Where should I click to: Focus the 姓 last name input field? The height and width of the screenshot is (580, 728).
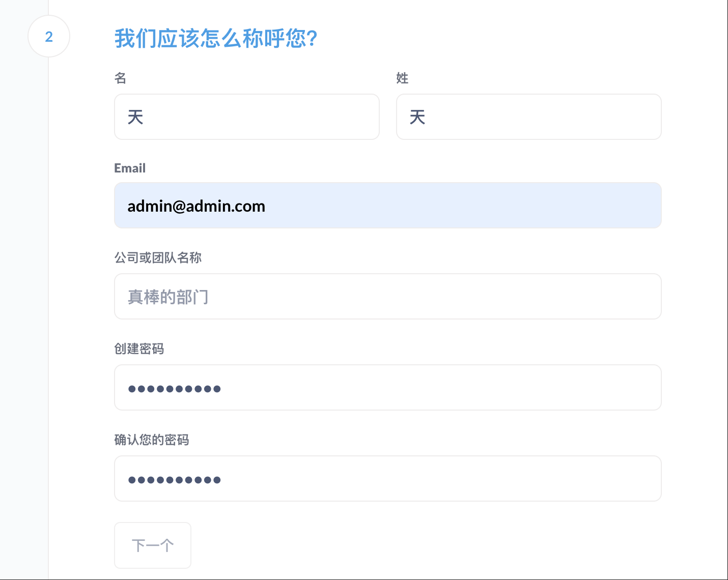[528, 117]
